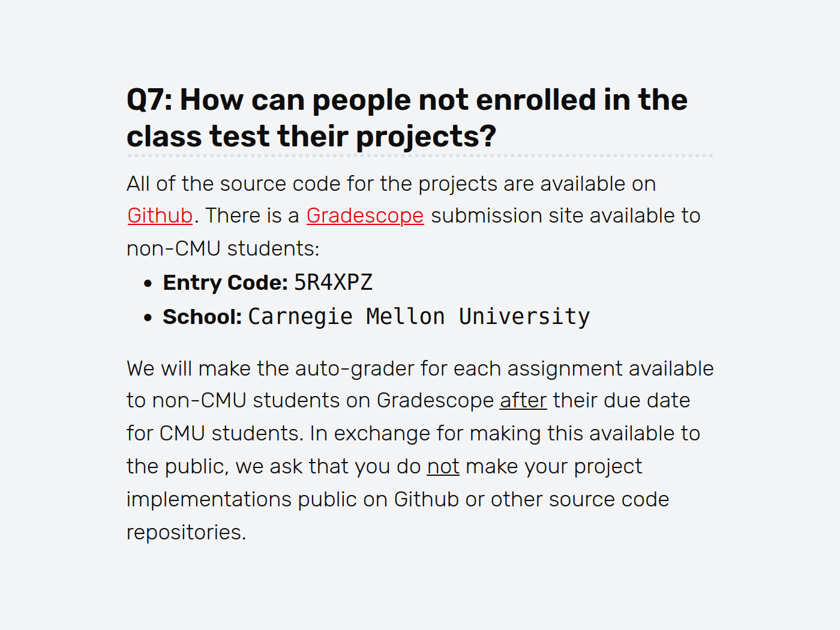Click the text non-CMU students:

223,248
